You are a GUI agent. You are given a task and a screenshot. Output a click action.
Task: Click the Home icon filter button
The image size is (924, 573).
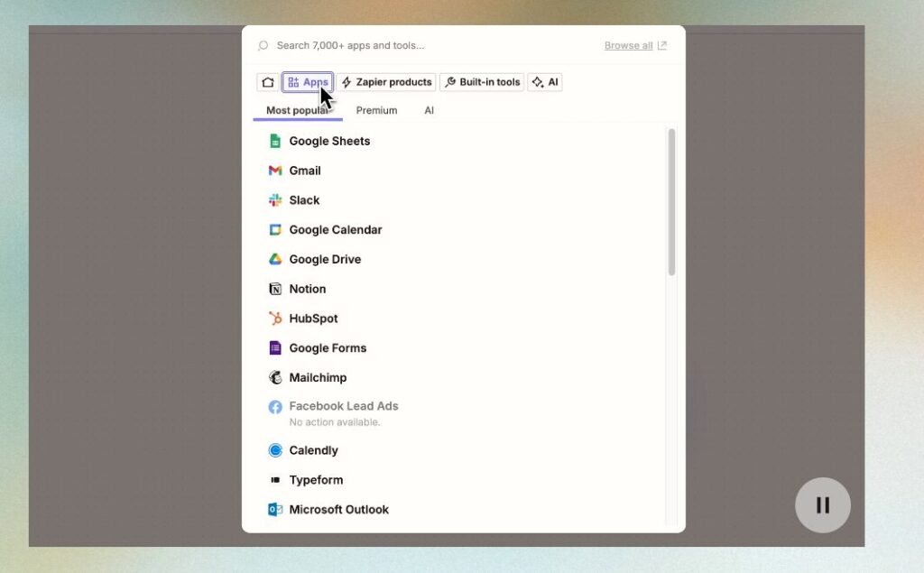(267, 82)
